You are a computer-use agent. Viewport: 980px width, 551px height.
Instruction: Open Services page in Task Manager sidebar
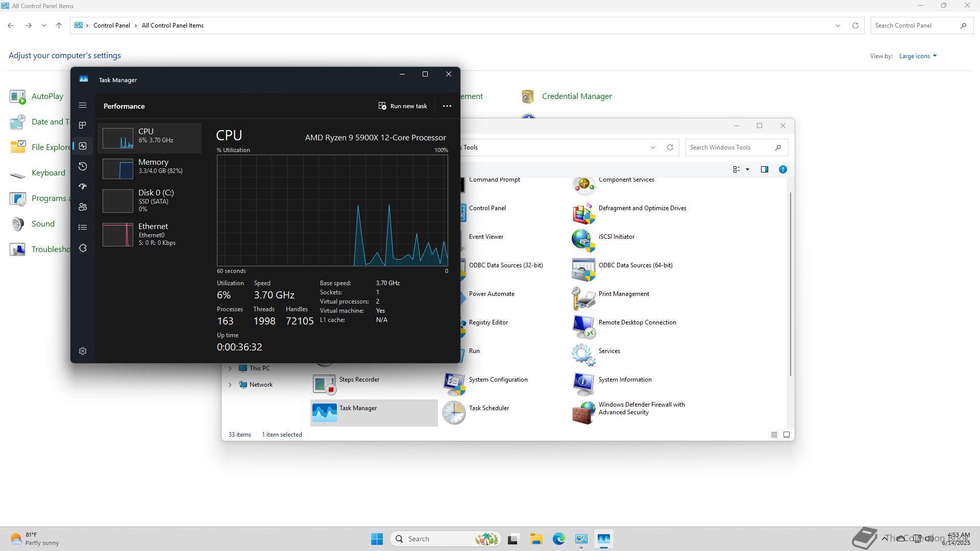83,248
